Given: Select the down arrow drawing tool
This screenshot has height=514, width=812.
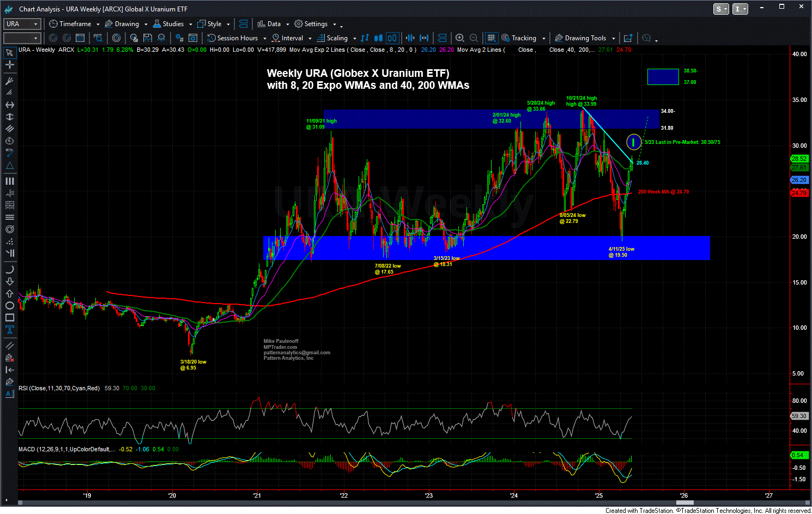Looking at the screenshot, I should (x=9, y=281).
